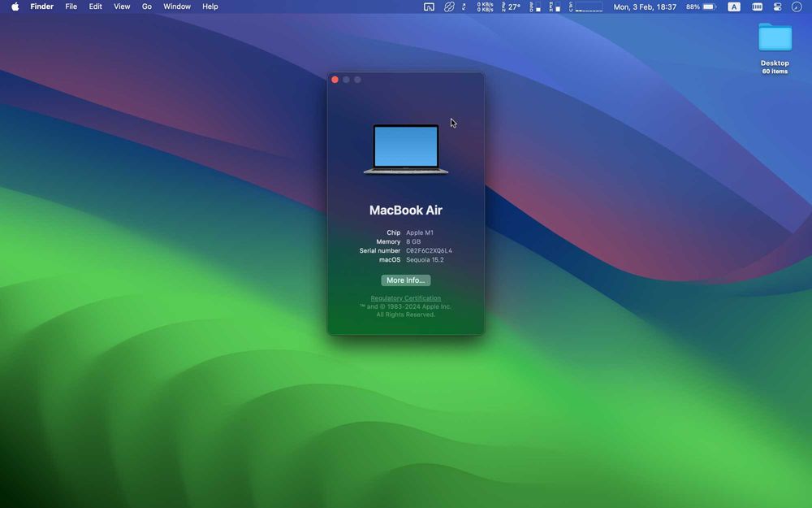Viewport: 812px width, 508px height.
Task: Open the Apple menu
Action: click(15, 7)
